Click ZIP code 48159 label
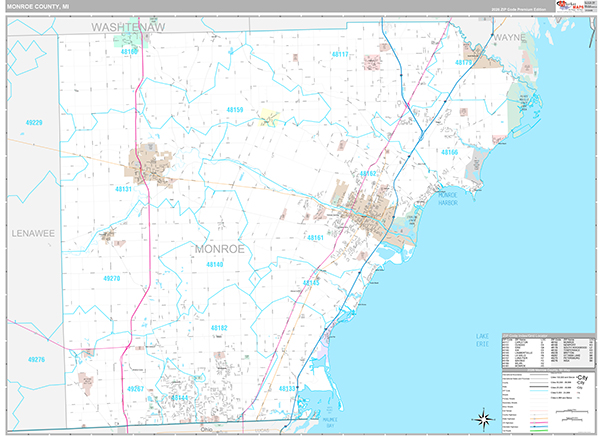Viewport: 600px width, 436px height. tap(235, 110)
